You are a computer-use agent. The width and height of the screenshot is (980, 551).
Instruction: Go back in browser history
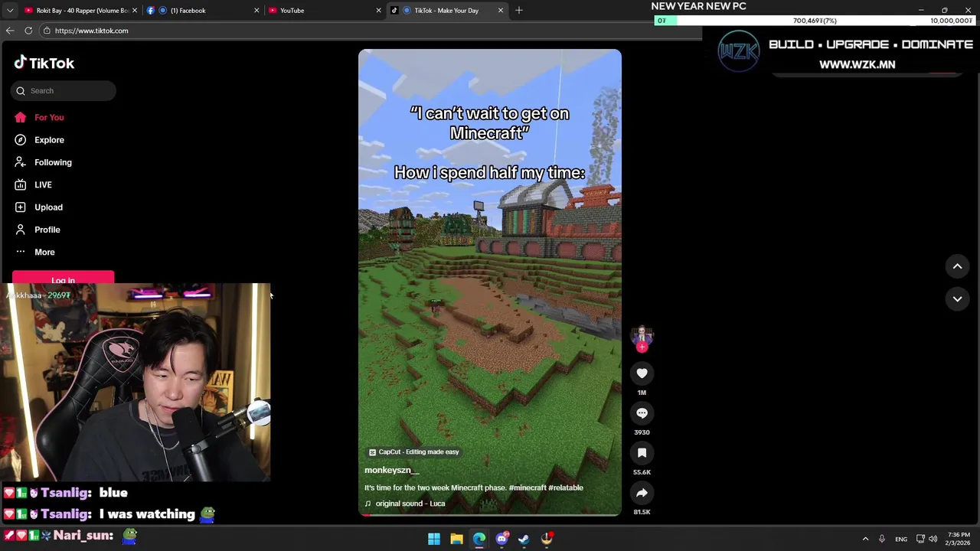[10, 31]
